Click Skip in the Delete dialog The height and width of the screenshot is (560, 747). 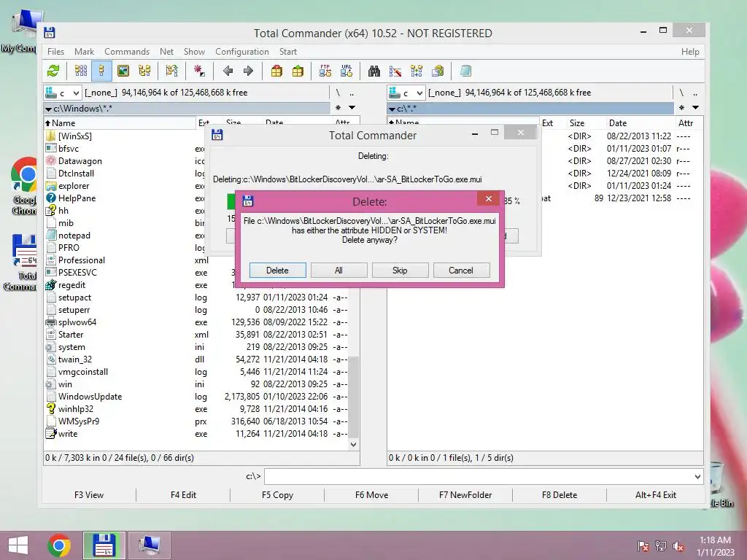pos(400,271)
